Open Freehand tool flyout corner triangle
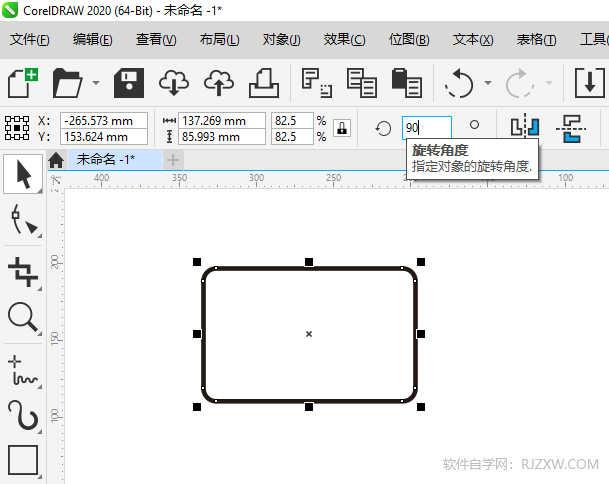The height and width of the screenshot is (484, 609). click(39, 387)
